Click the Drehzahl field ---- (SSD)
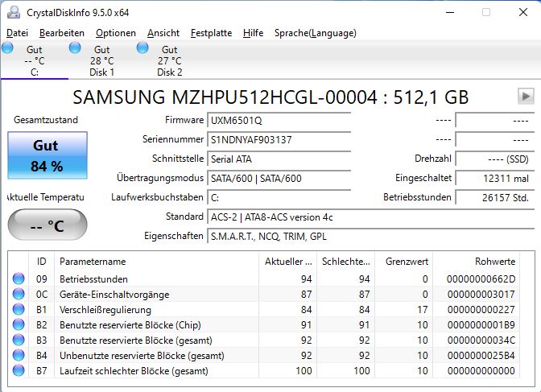Image resolution: width=541 pixels, height=392 pixels. (x=495, y=159)
